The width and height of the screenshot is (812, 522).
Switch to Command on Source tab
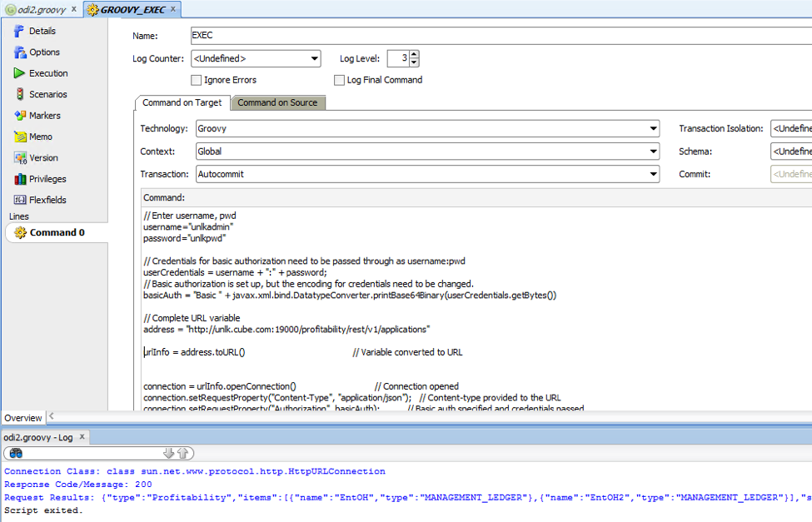tap(277, 103)
